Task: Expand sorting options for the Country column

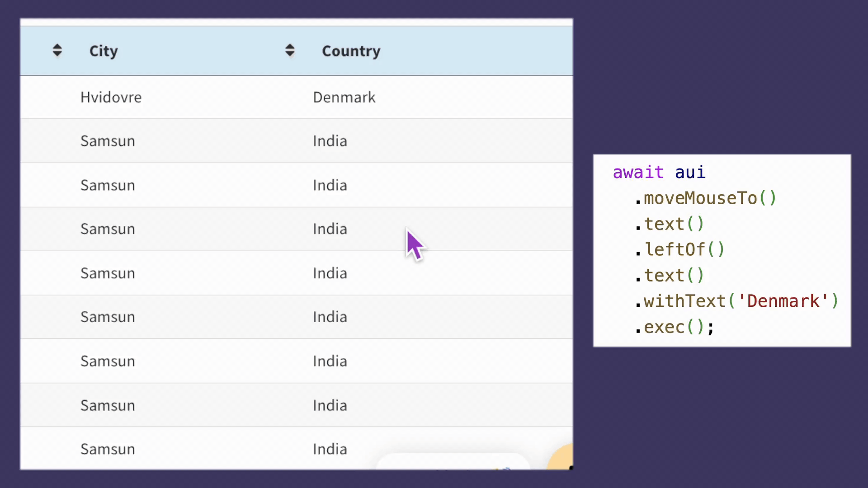Action: click(290, 50)
